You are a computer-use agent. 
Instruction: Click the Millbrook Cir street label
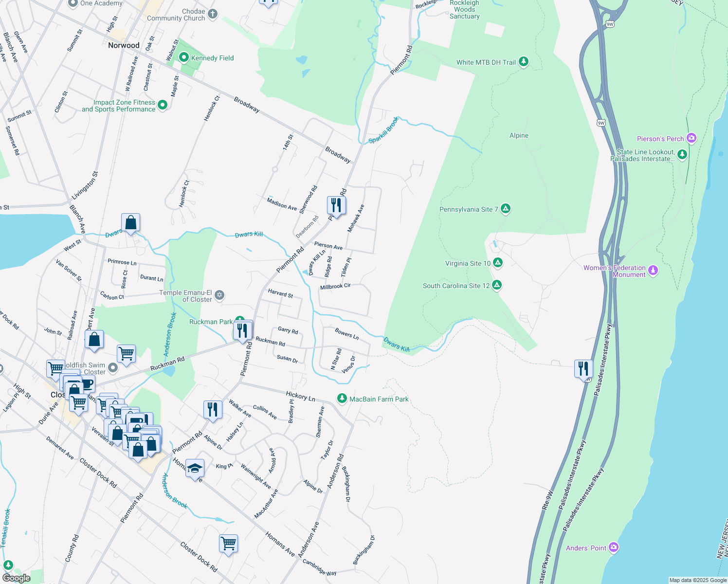click(x=335, y=287)
